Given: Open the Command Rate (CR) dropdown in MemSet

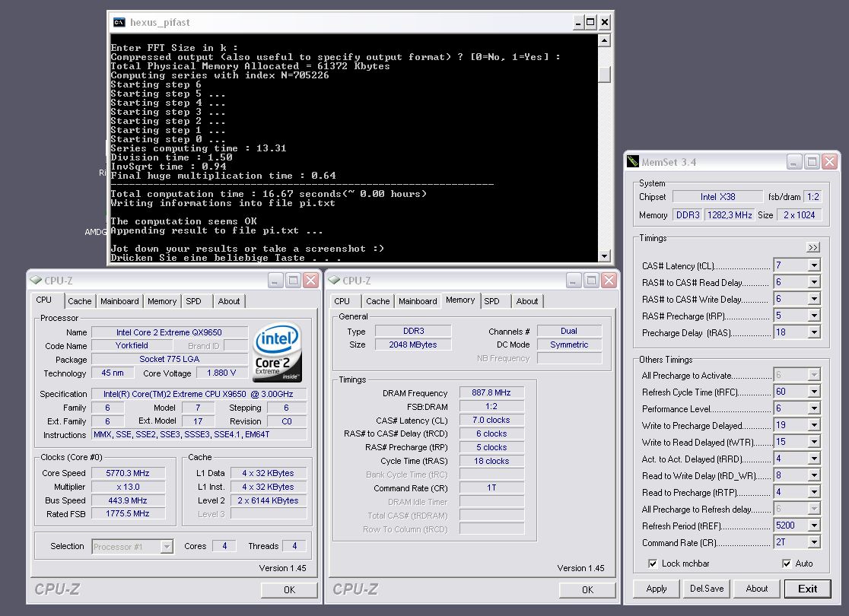Looking at the screenshot, I should [x=814, y=541].
